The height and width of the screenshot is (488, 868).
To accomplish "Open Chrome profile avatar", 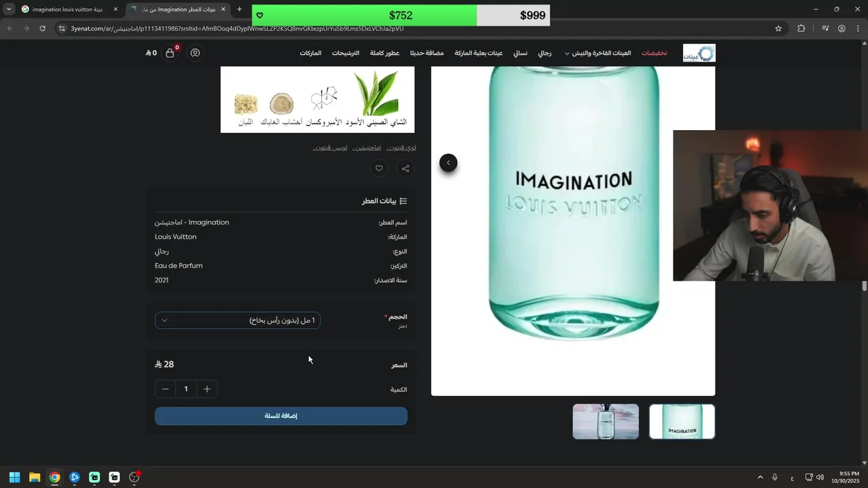I will point(842,28).
